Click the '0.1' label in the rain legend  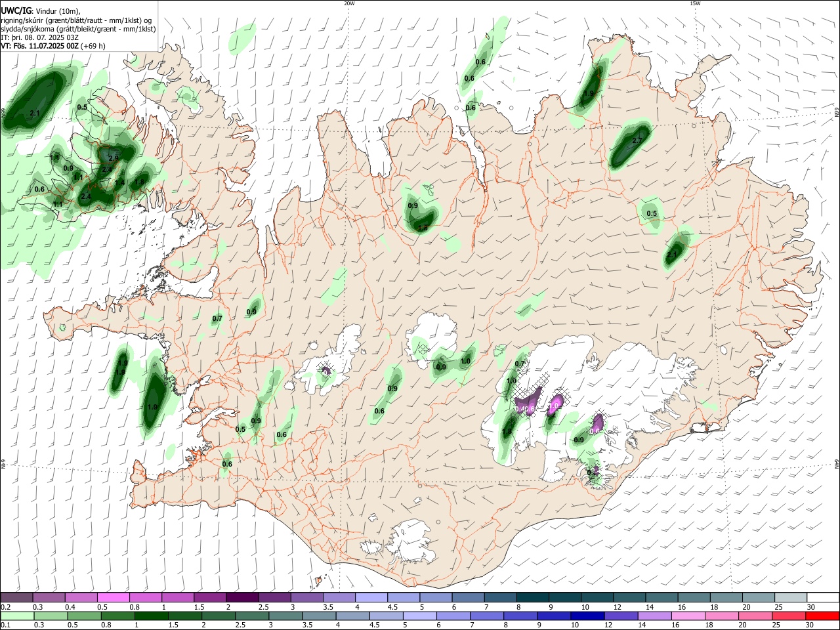(5, 625)
